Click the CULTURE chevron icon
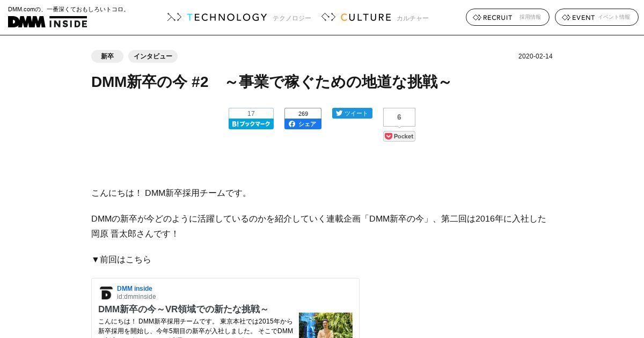 pyautogui.click(x=328, y=17)
